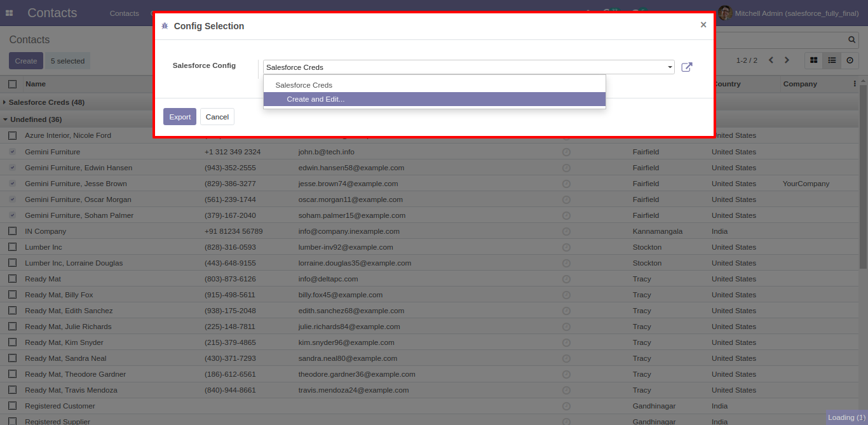The height and width of the screenshot is (425, 868).
Task: Open external link for Salesforce Config
Action: [687, 67]
